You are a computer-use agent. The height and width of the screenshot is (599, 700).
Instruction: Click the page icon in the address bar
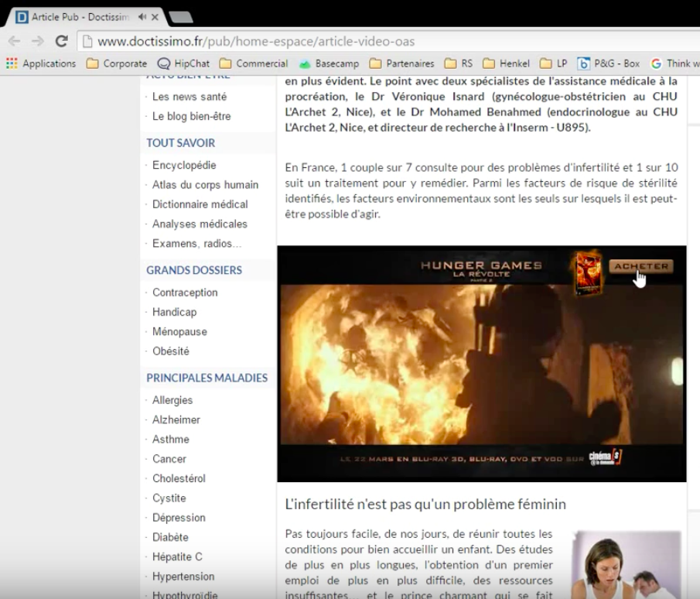(87, 42)
